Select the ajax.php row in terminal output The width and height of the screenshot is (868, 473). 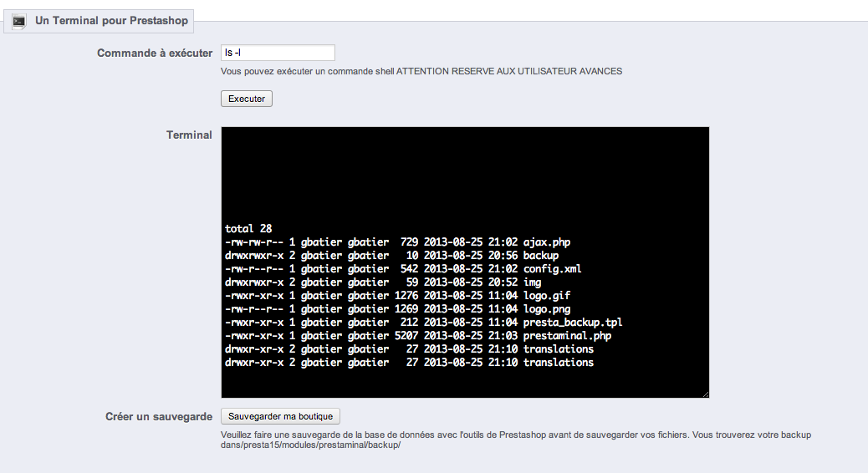[397, 242]
